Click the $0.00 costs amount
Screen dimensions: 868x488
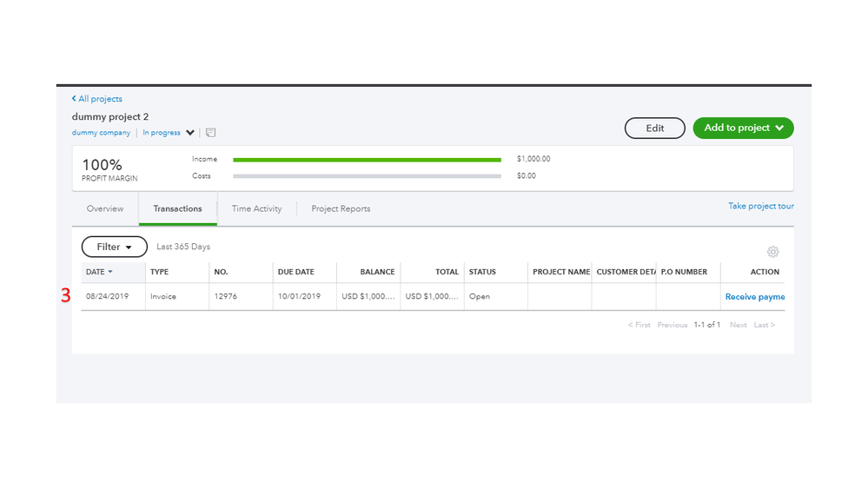pos(527,176)
